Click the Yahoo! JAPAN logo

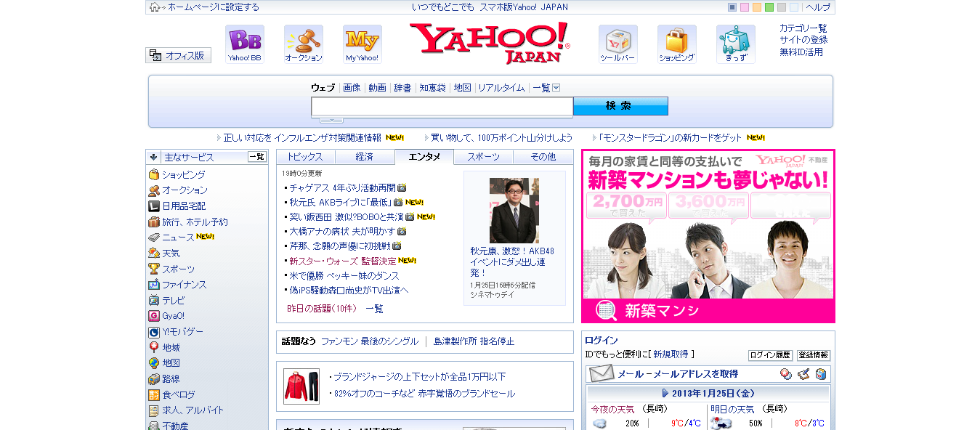pyautogui.click(x=489, y=43)
